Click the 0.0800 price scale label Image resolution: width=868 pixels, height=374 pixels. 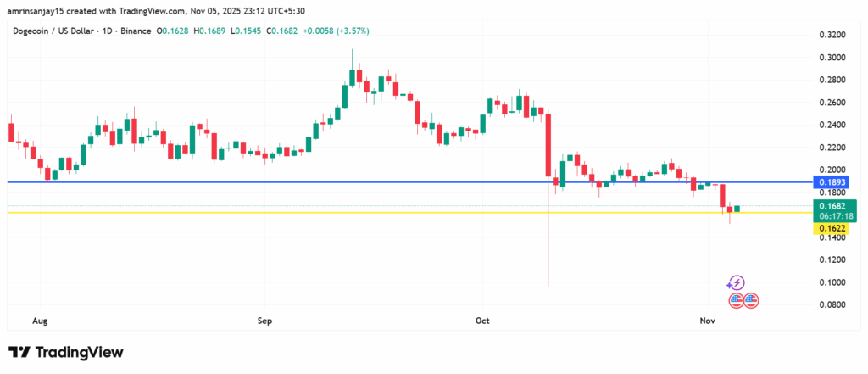(x=832, y=304)
